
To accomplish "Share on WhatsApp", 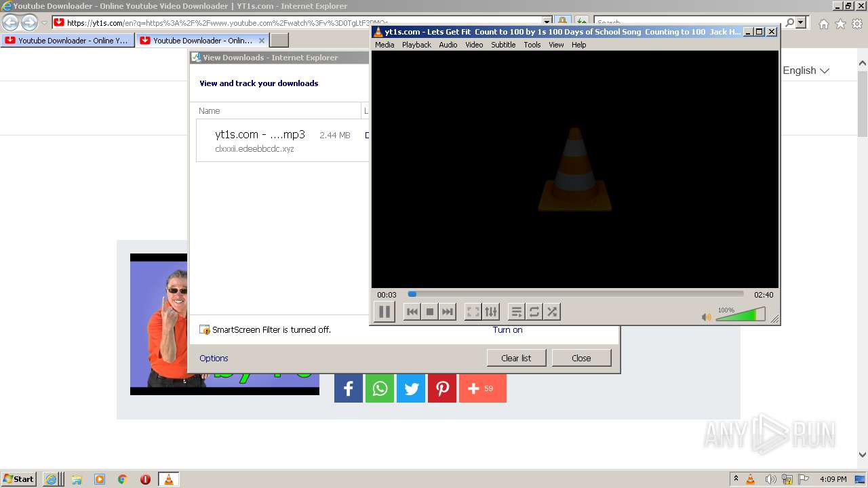I will (x=380, y=388).
